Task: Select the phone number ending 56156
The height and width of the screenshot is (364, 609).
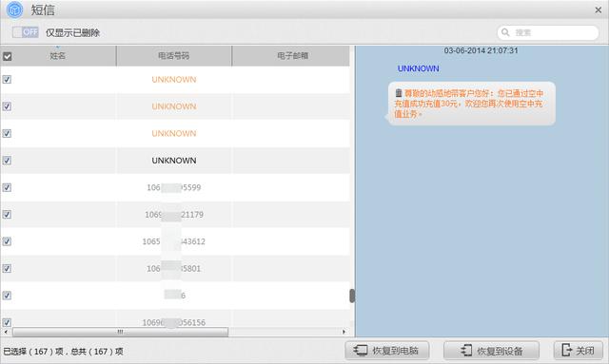Action: [x=173, y=322]
